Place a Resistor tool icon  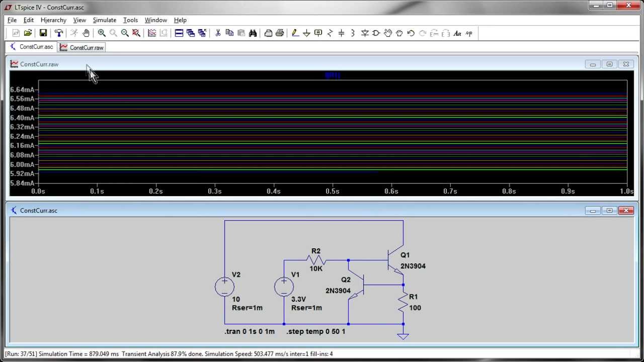tap(330, 33)
